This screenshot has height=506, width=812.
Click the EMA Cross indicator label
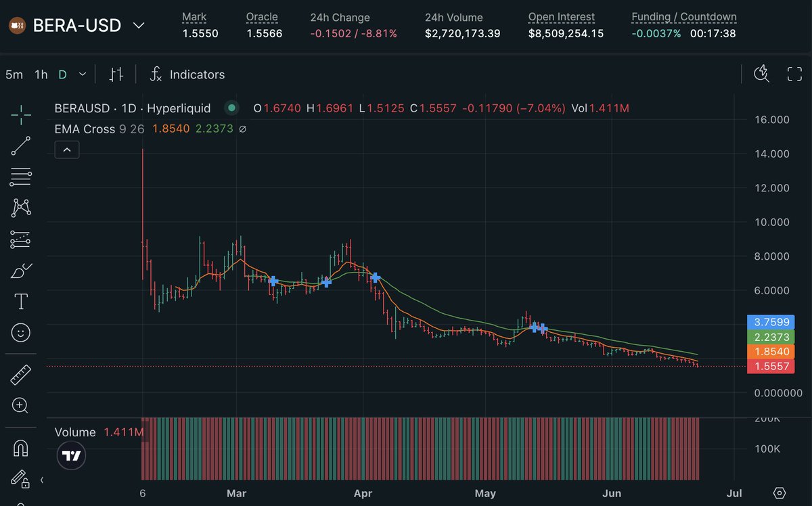coord(85,129)
